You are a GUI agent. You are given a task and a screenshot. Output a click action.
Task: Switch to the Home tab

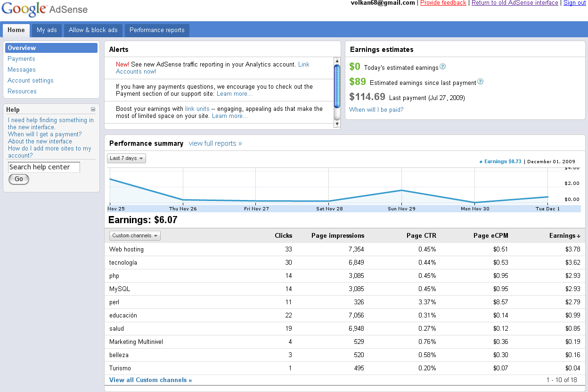point(16,30)
